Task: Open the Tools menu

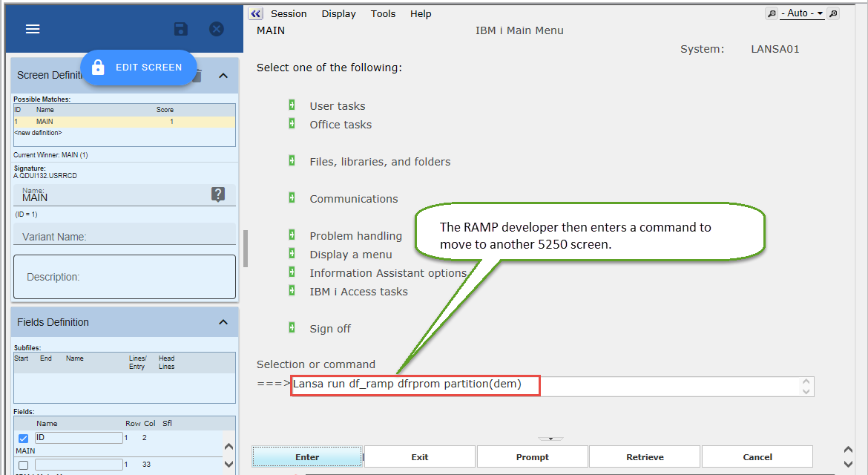Action: click(x=383, y=14)
